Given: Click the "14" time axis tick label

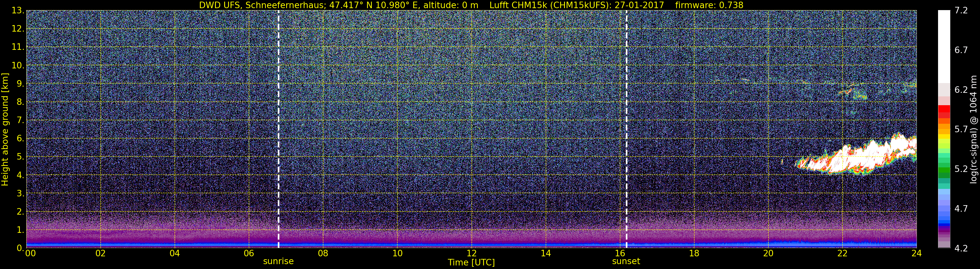Looking at the screenshot, I should [x=545, y=253].
